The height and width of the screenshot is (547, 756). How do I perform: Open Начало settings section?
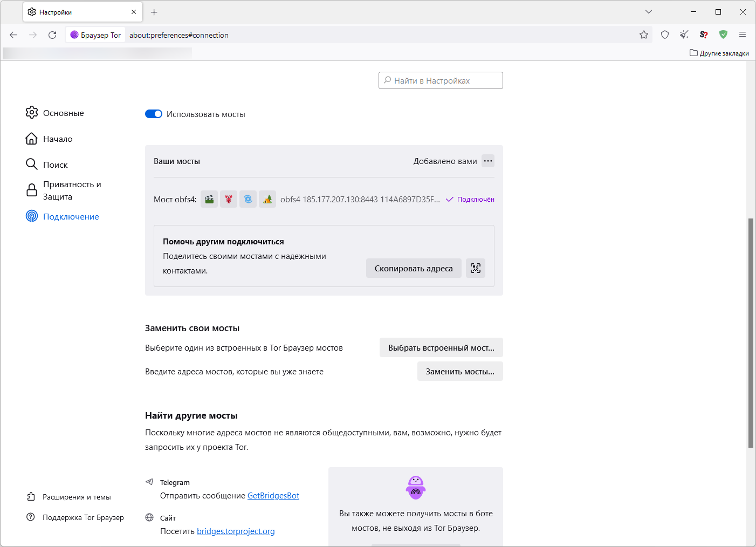(49, 139)
